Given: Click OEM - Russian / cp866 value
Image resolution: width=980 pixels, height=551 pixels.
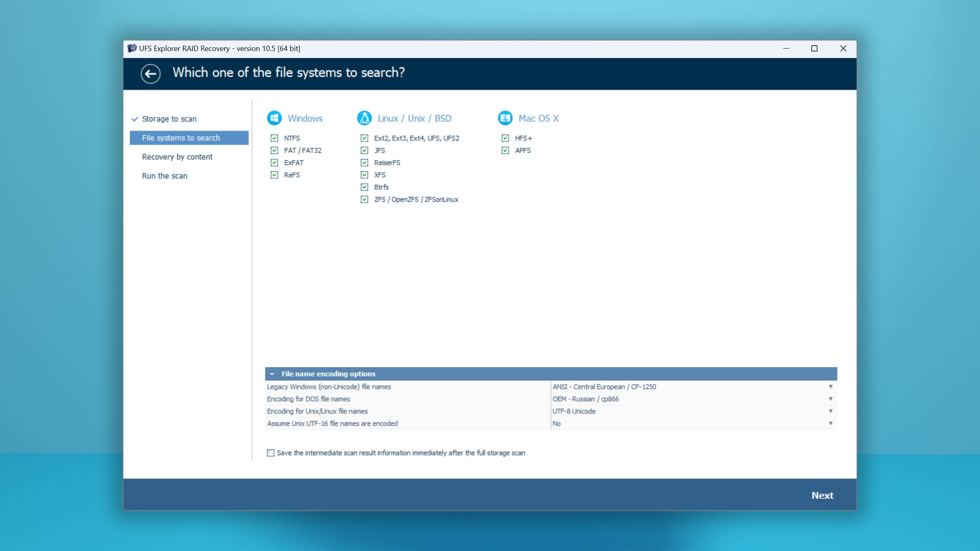Looking at the screenshot, I should 586,399.
